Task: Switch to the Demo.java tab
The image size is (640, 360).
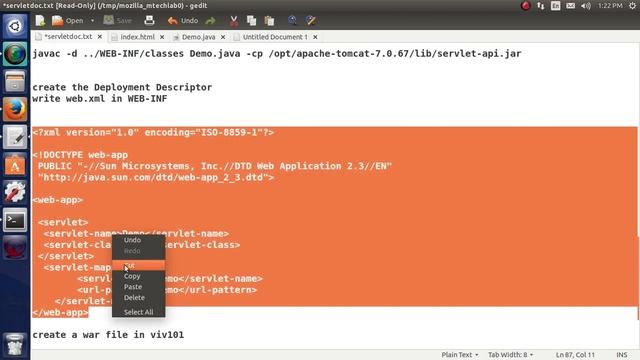Action: point(198,37)
